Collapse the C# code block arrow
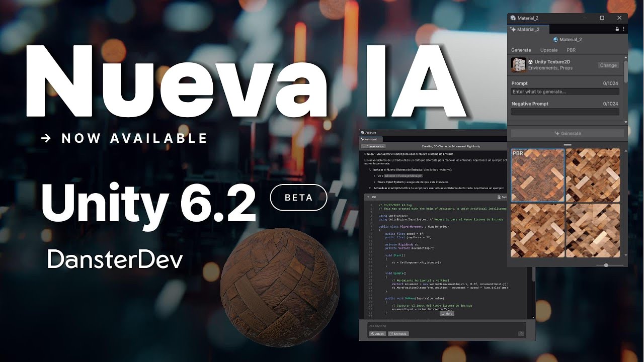This screenshot has width=644, height=362. 367,198
